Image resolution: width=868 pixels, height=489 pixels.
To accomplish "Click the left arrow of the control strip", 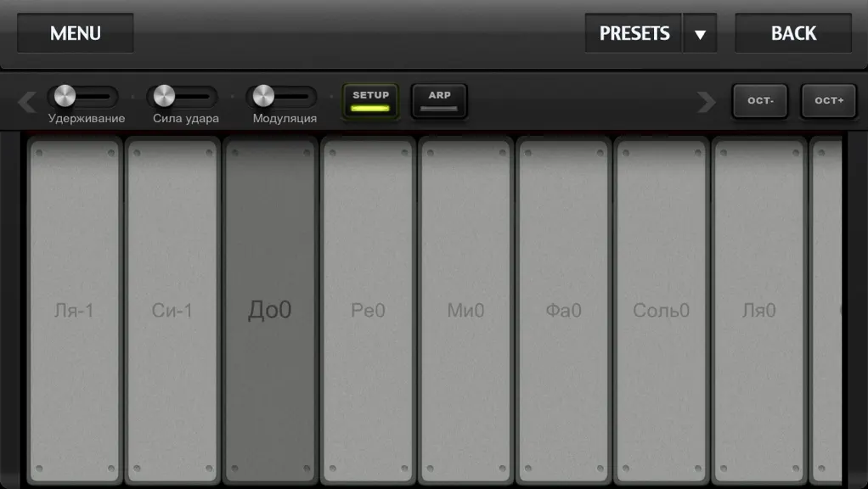I will 26,103.
